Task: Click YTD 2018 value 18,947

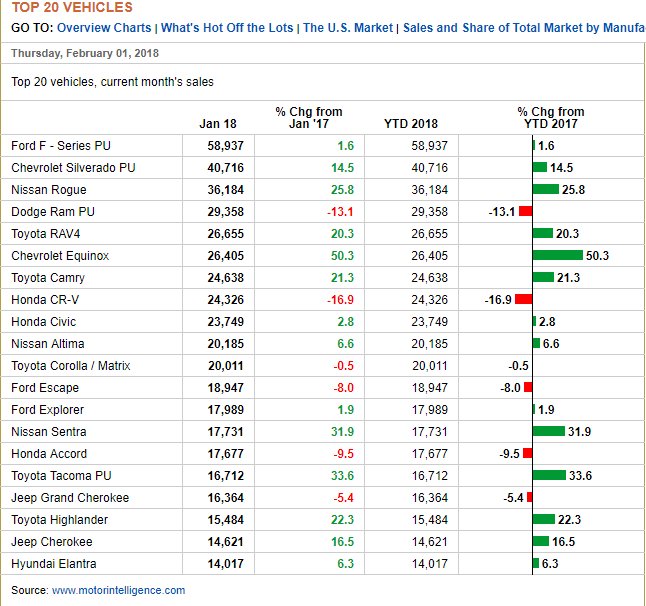Action: click(429, 388)
